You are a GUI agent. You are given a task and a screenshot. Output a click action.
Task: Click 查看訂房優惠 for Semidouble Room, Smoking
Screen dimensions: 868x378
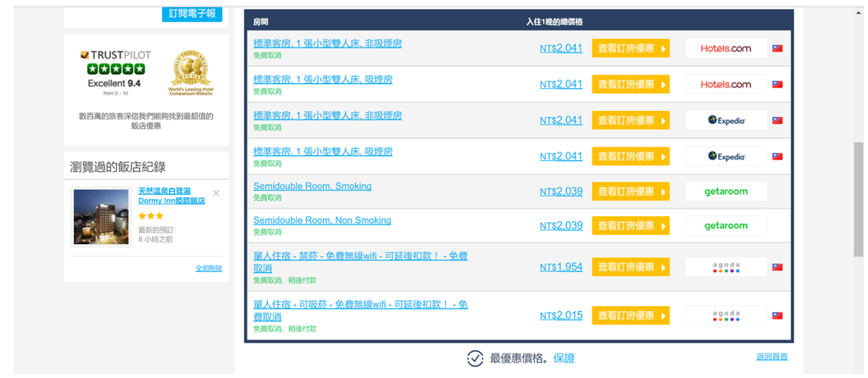click(631, 192)
